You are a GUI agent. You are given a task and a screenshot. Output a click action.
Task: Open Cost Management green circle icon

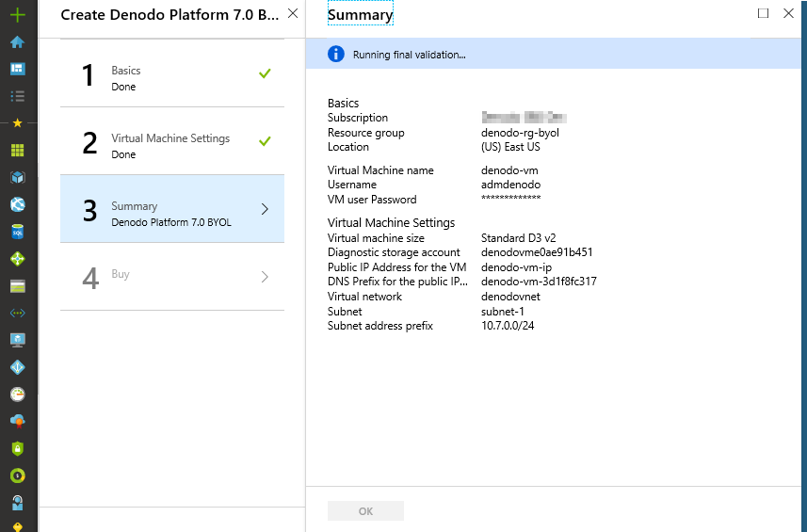[x=18, y=476]
